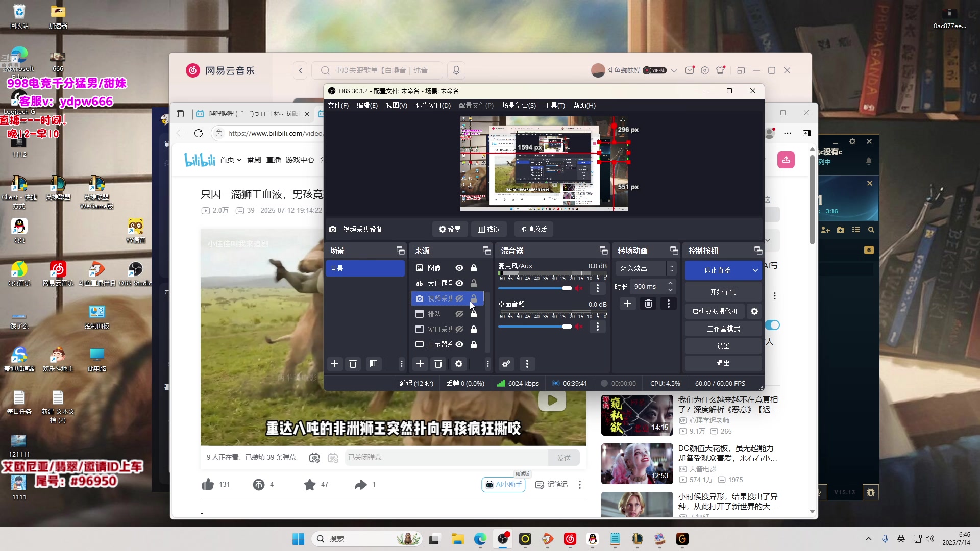Pop out the Scenes dock panel
This screenshot has height=551, width=980.
click(400, 251)
